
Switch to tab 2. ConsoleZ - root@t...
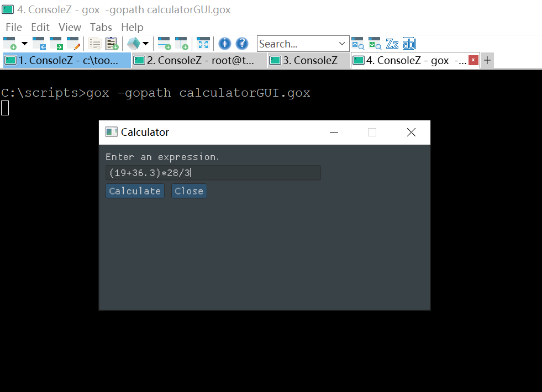pyautogui.click(x=199, y=60)
